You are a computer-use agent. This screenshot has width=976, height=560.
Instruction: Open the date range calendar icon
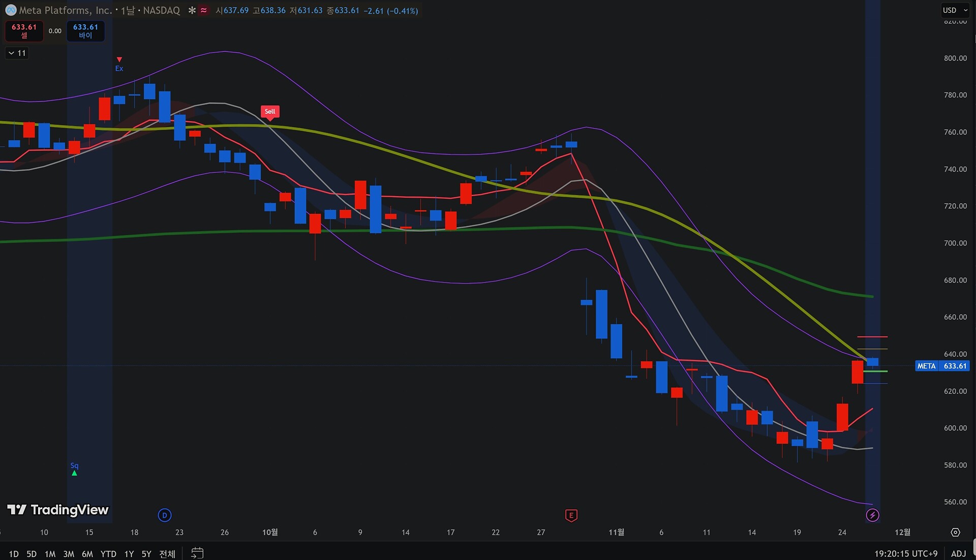pos(197,553)
